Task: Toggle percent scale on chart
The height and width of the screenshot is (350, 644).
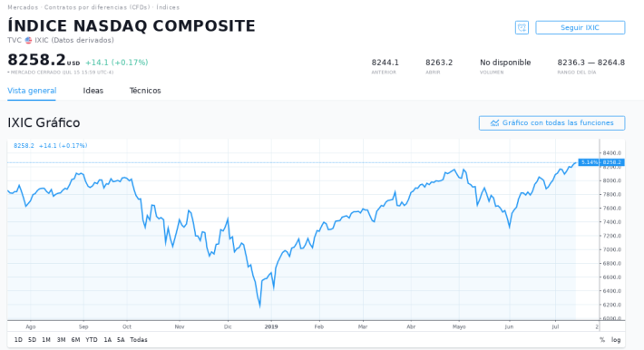Action: point(602,340)
